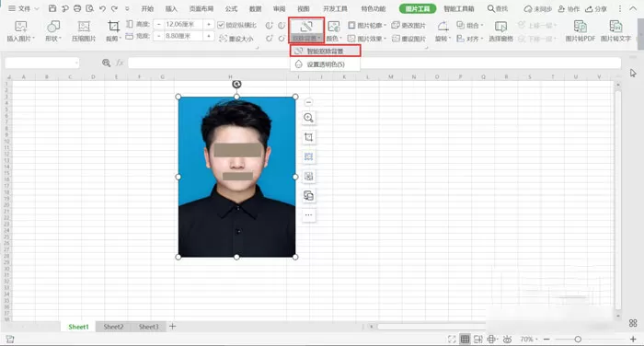Click the Save icon in quick access toolbar

coord(52,8)
